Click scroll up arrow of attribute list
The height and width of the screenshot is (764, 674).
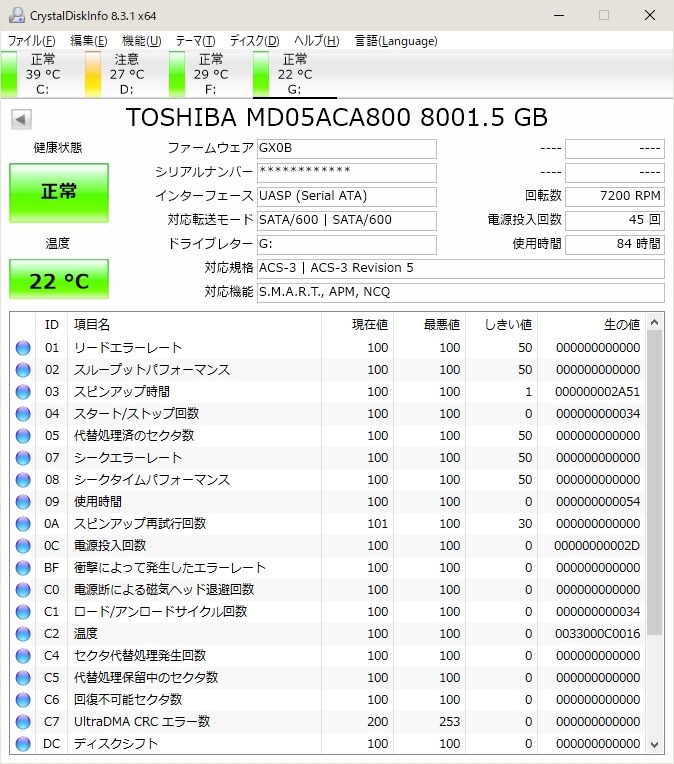(x=655, y=322)
